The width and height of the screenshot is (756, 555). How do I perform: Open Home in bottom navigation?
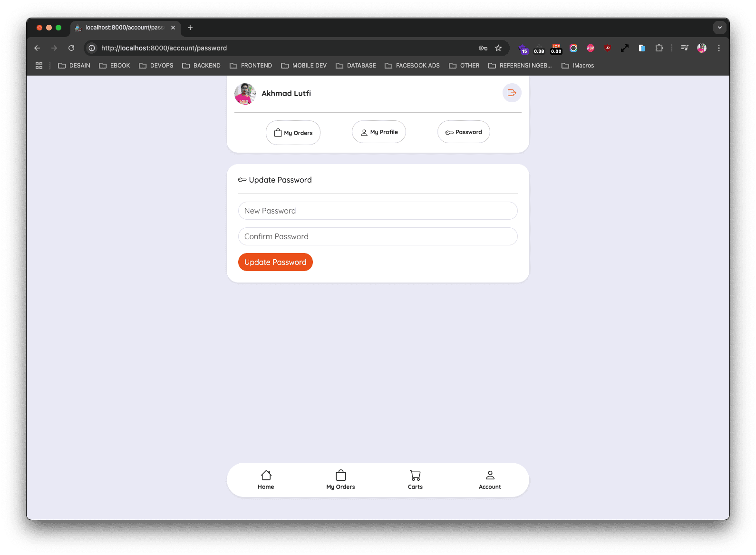tap(266, 479)
